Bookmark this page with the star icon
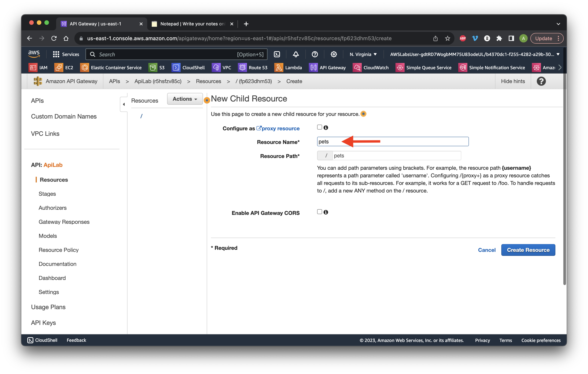Viewport: 588px width, 374px height. [447, 38]
